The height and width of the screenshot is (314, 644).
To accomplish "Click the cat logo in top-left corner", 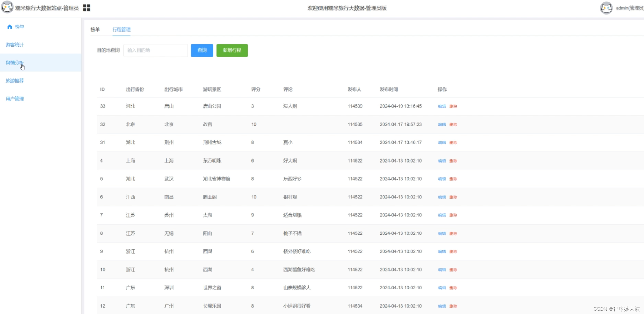I will pos(7,7).
